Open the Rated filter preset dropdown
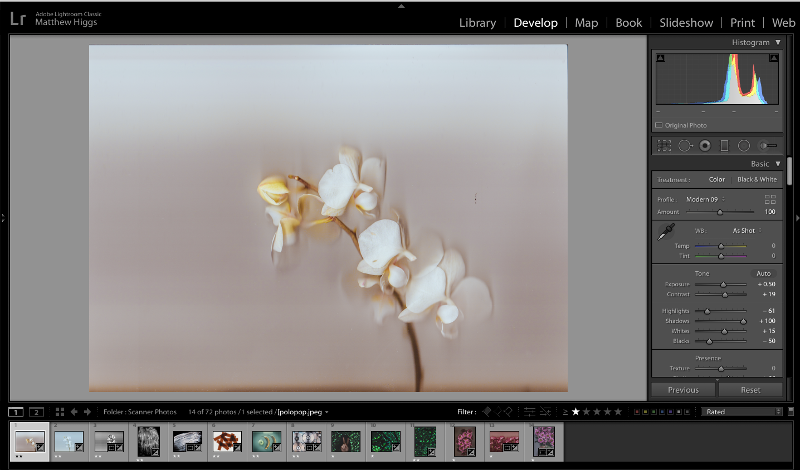Image resolution: width=800 pixels, height=470 pixels. click(x=740, y=411)
